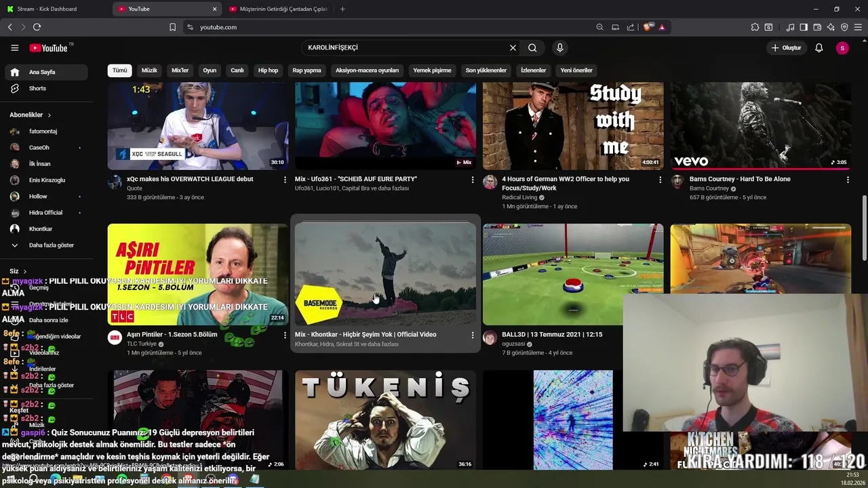Select the Aksiyon-macera oyunları chip
Image resolution: width=868 pixels, height=488 pixels.
point(367,70)
